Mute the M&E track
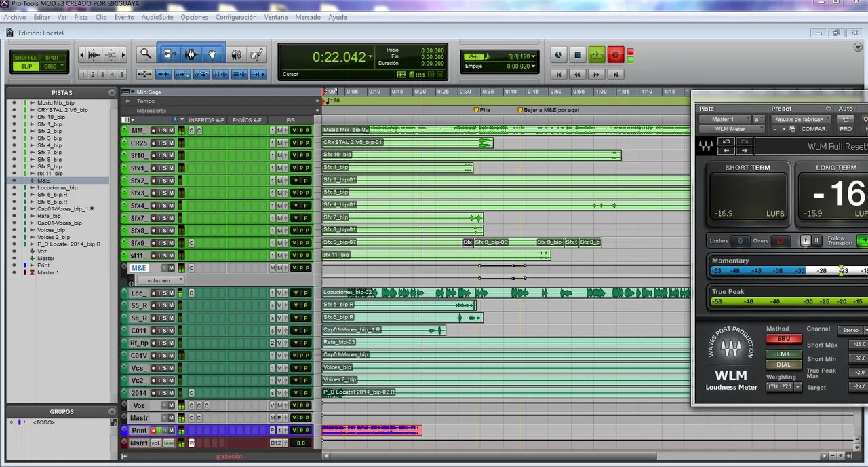 pos(171,268)
